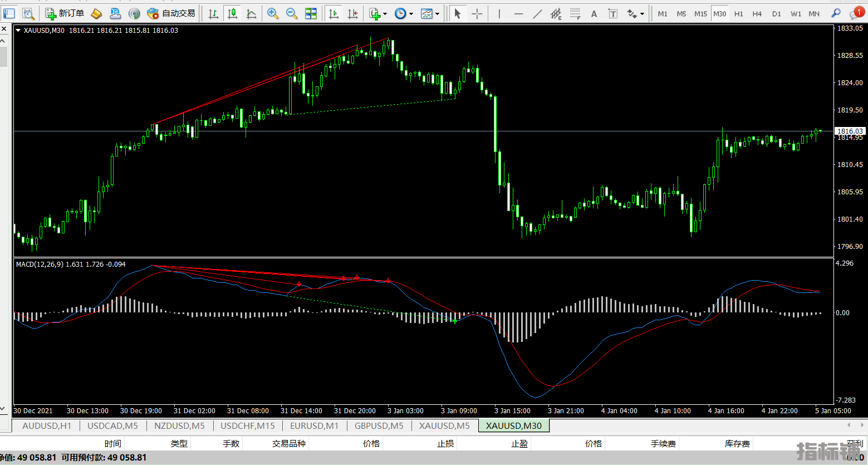Click the chart templates icon

point(426,13)
